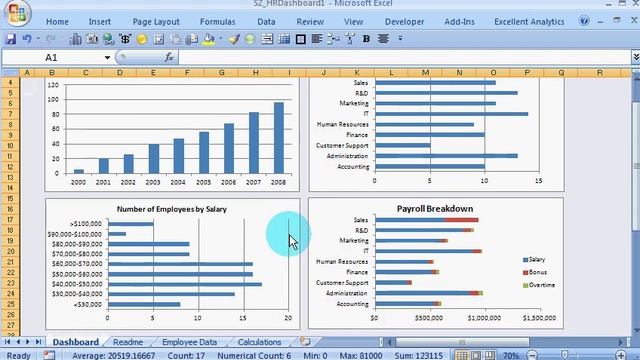Switch to Normal view button

click(462, 355)
